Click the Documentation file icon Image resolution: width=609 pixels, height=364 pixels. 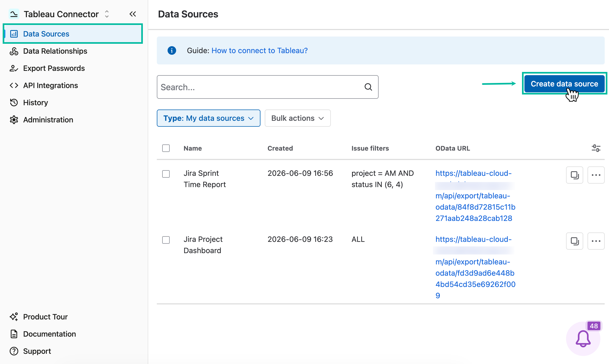point(14,334)
